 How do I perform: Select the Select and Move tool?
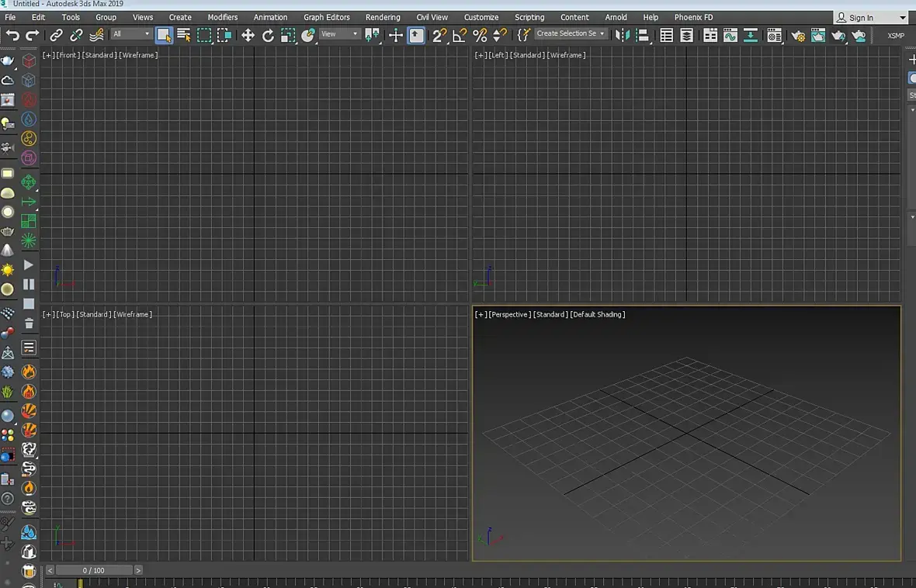pyautogui.click(x=248, y=35)
